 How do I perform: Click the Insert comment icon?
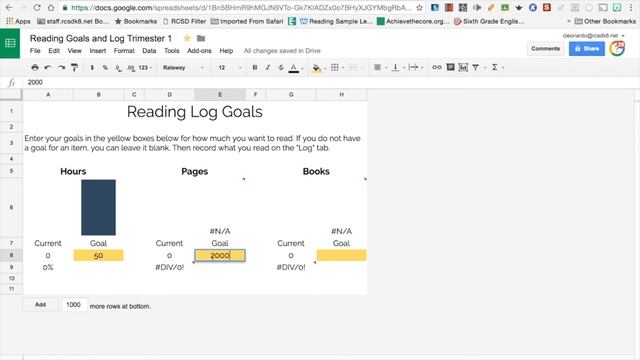click(x=450, y=67)
